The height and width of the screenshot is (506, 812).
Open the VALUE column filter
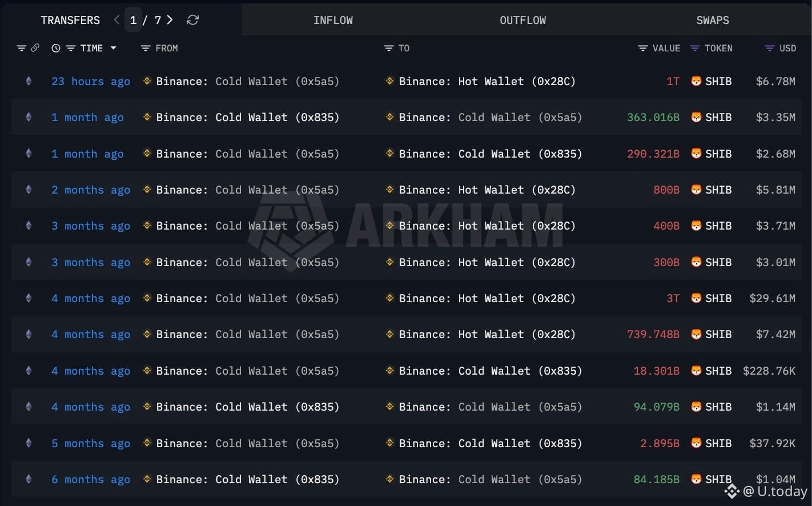[x=642, y=49]
